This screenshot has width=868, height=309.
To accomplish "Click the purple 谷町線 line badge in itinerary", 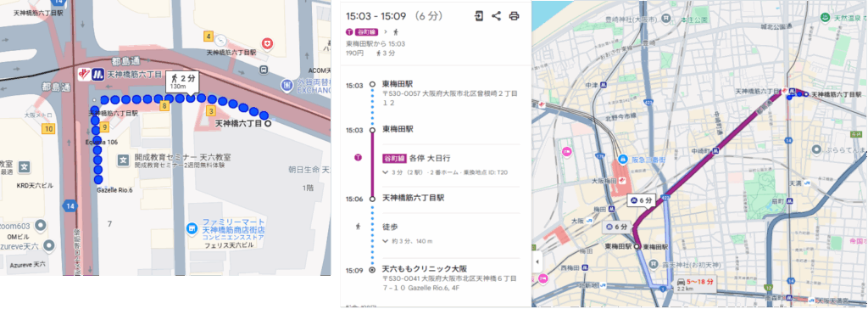I will (x=394, y=158).
